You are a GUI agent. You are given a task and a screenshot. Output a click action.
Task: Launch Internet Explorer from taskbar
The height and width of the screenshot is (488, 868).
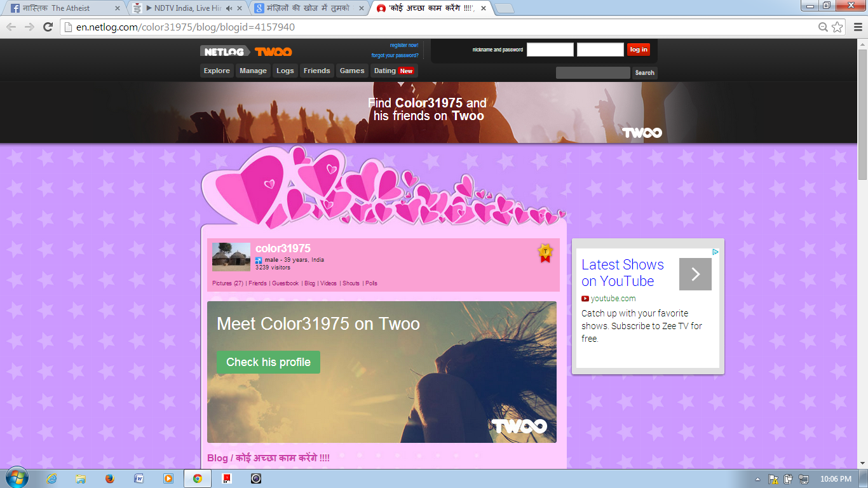(51, 478)
